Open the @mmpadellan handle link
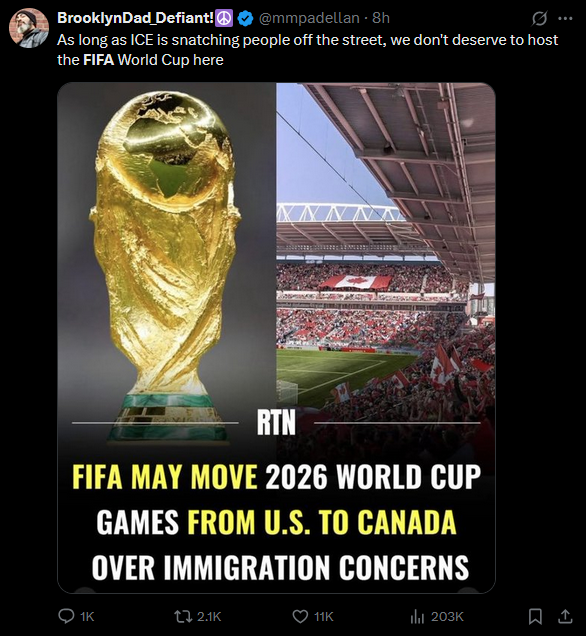The image size is (586, 636). tap(309, 18)
